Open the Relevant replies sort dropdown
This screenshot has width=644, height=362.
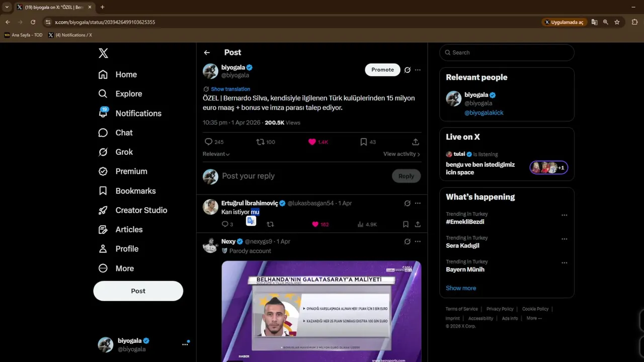[x=216, y=154]
